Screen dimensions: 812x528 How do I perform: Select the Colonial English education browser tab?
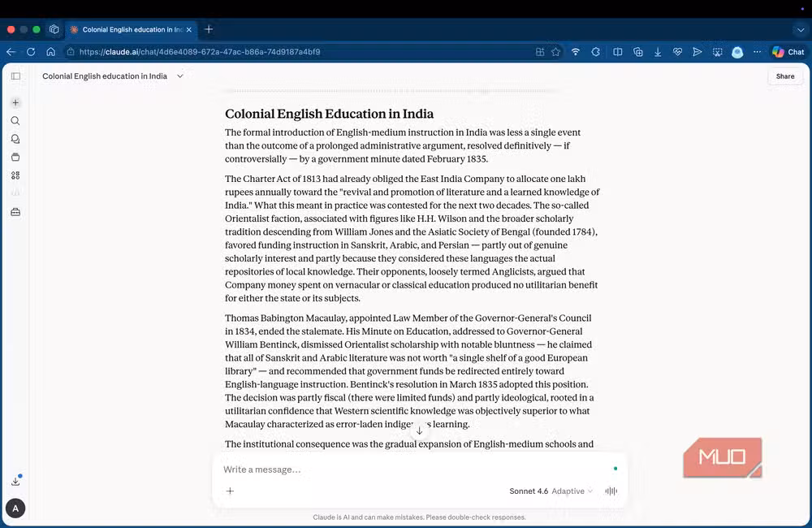pos(132,29)
